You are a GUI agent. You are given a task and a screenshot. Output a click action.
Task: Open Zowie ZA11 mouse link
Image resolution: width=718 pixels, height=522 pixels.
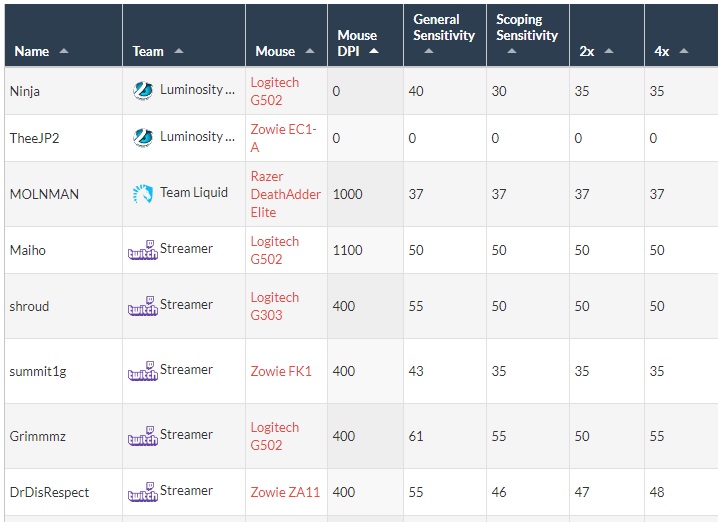click(x=285, y=492)
